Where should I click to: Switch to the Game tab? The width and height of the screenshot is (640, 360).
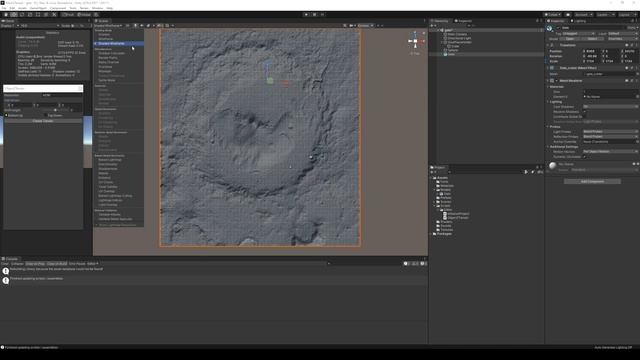[8, 21]
